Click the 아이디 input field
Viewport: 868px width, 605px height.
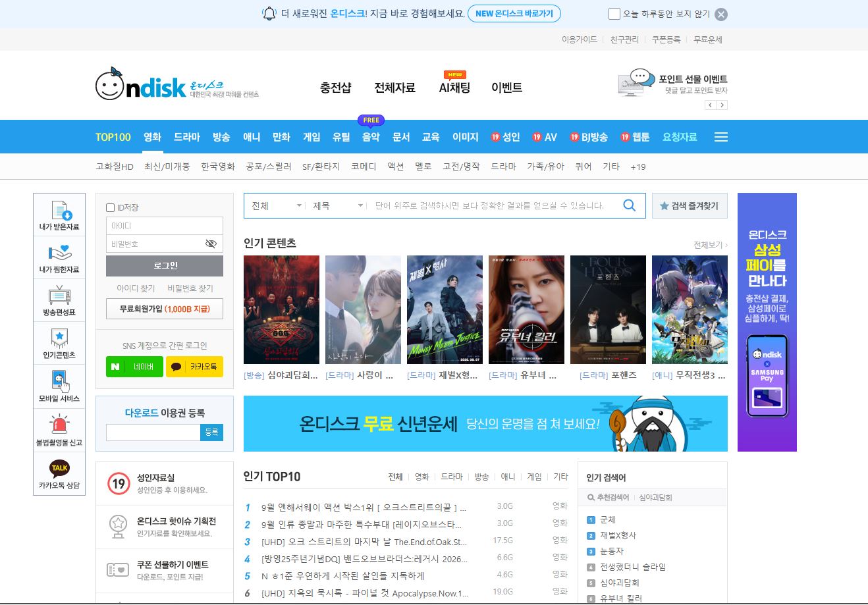point(165,226)
